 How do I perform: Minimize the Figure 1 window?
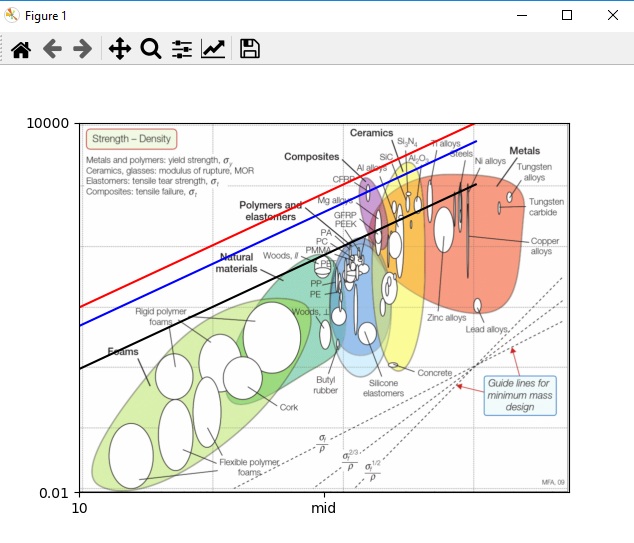pos(522,15)
